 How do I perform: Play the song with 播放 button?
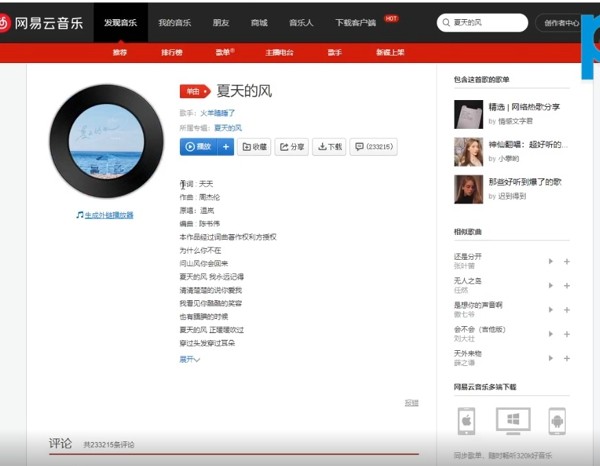(199, 147)
